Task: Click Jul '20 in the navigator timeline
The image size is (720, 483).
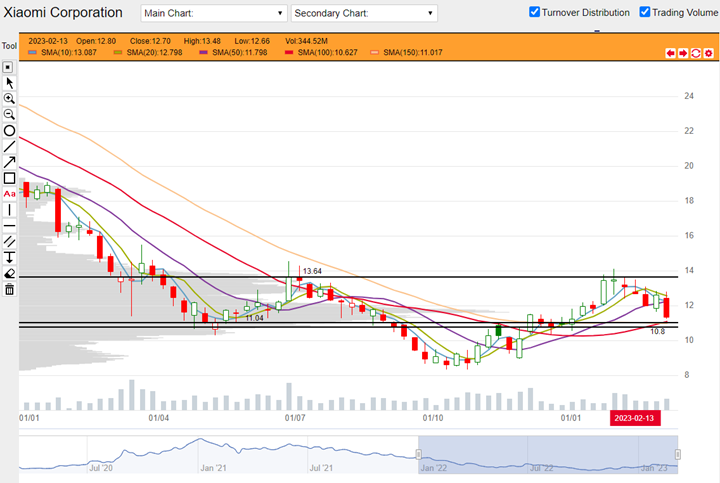Action: click(x=101, y=468)
